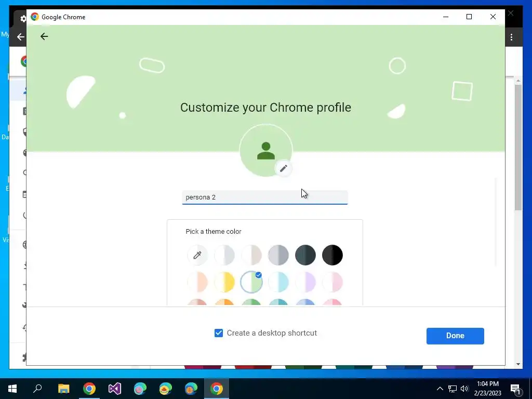Click the background Settings page scrollbar thumb
Viewport: 532px width, 399px height.
[x=518, y=148]
